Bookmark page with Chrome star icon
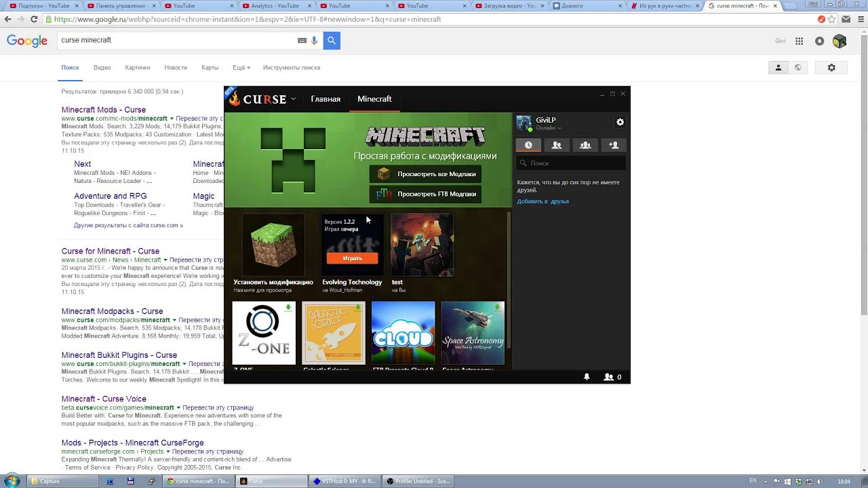The height and width of the screenshot is (488, 868). [831, 19]
